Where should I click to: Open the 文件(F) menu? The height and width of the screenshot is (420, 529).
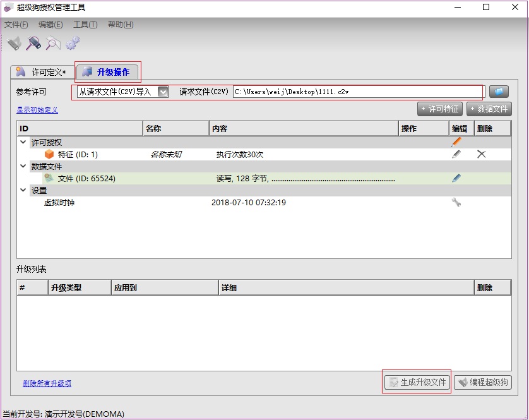[16, 25]
